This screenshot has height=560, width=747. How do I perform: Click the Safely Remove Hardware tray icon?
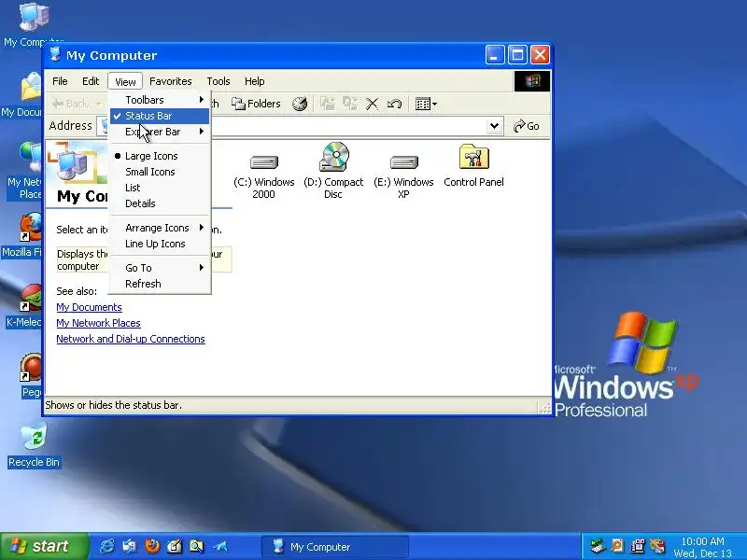tap(597, 546)
